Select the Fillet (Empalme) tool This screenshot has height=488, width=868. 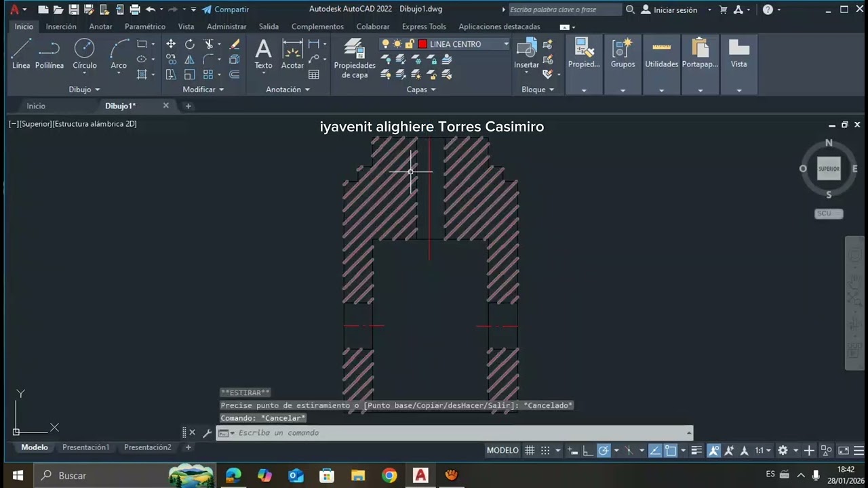[208, 59]
